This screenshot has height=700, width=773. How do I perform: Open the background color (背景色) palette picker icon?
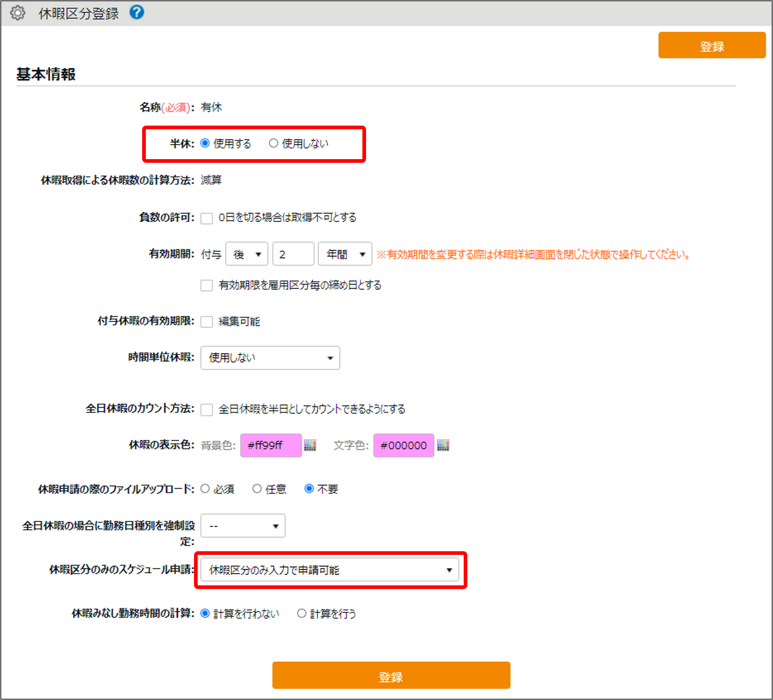click(310, 445)
